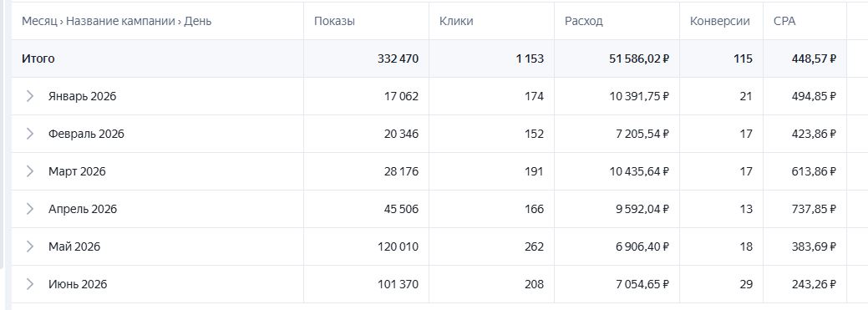Select the Итого summary row label

point(38,58)
